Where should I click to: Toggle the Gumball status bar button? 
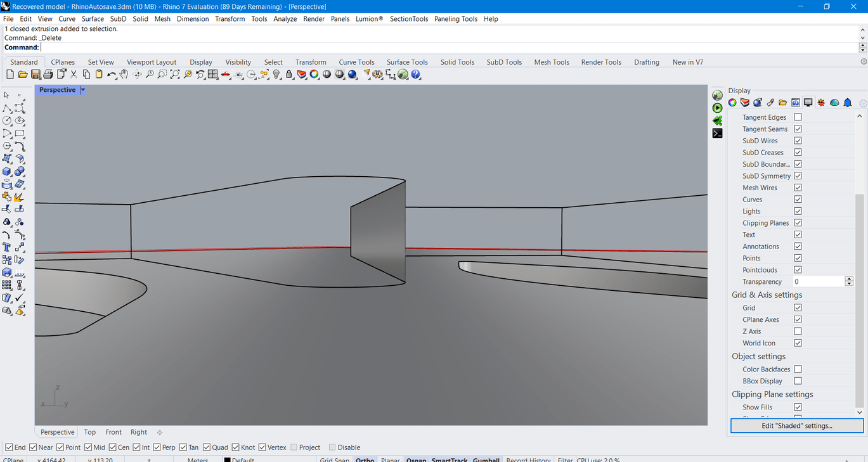(x=486, y=459)
